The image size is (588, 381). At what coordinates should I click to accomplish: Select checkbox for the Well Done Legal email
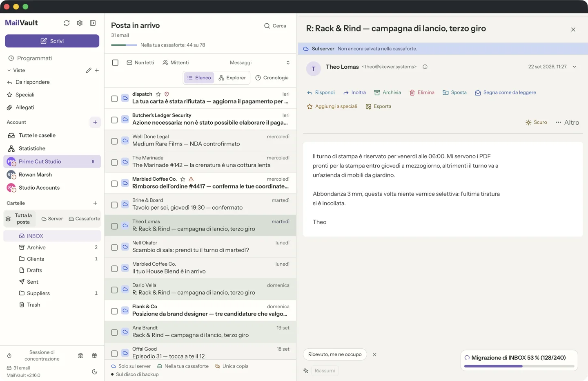tap(114, 141)
